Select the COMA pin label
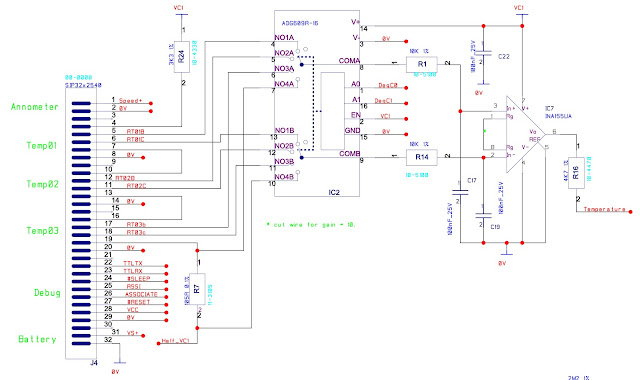 click(349, 61)
